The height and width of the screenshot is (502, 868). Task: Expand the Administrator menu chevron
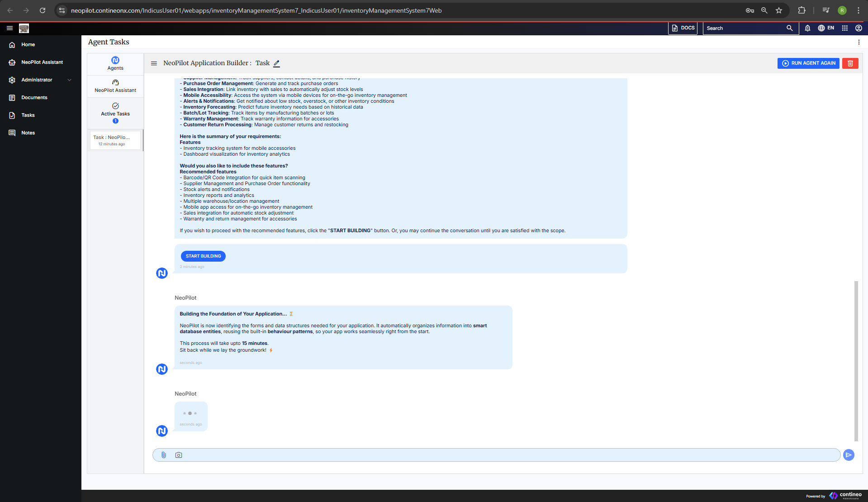tap(70, 80)
